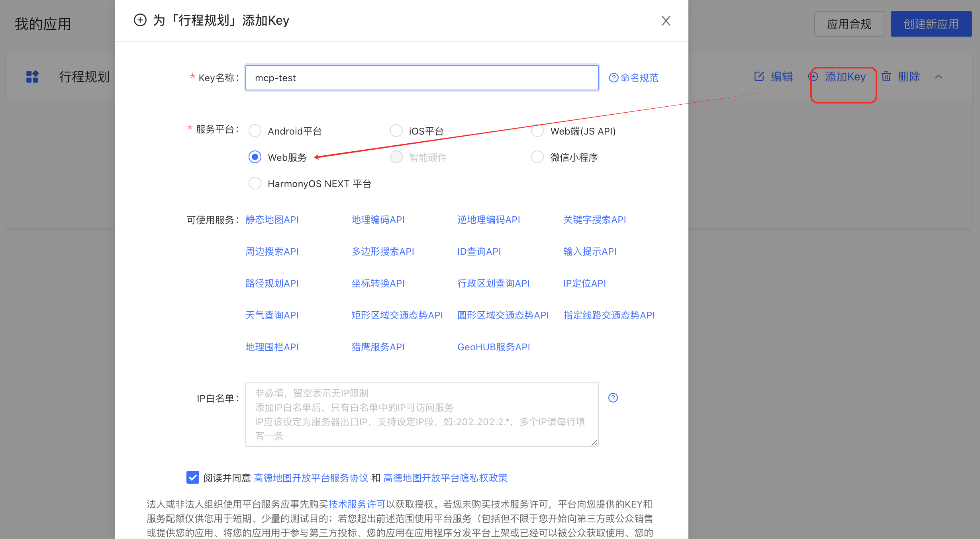Select the Android平台 radio button
The width and height of the screenshot is (980, 539).
[255, 131]
